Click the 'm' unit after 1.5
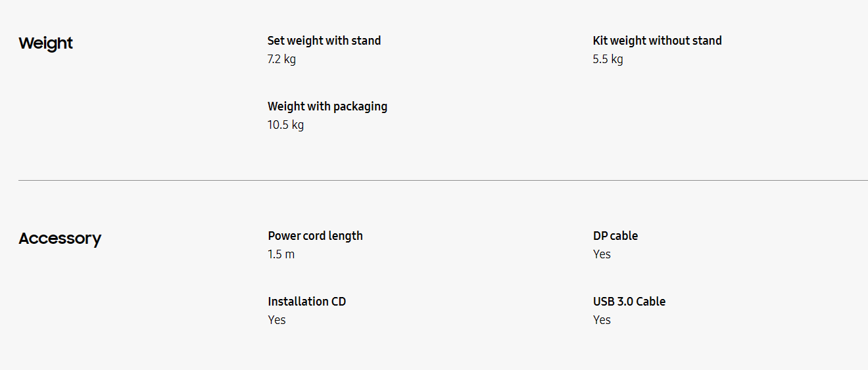This screenshot has width=868, height=370. click(x=290, y=254)
